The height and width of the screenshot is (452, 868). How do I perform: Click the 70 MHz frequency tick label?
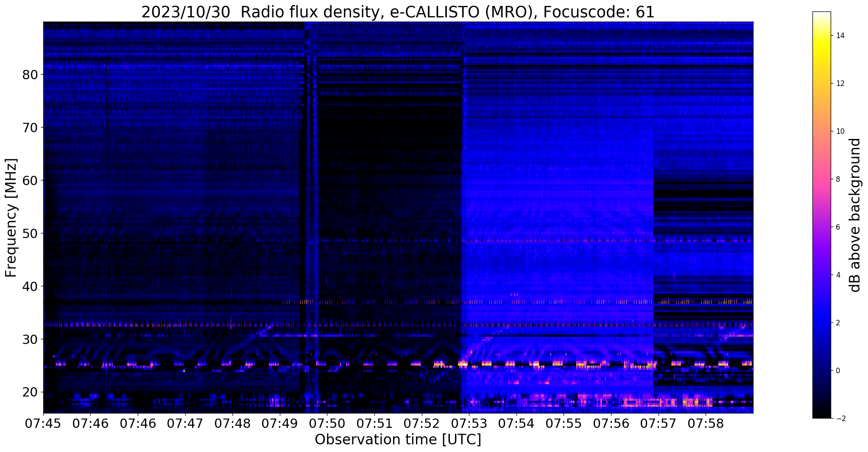click(x=30, y=128)
